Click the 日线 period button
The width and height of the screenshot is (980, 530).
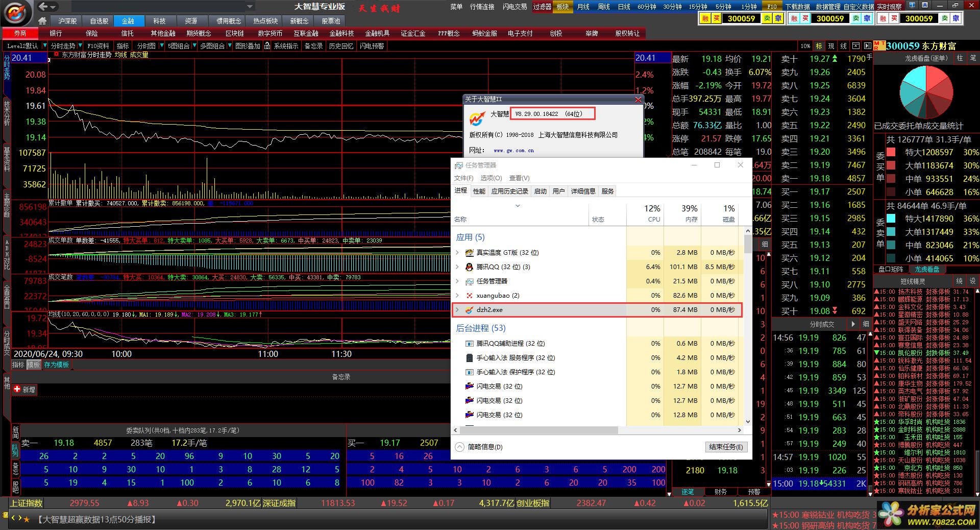(624, 7)
